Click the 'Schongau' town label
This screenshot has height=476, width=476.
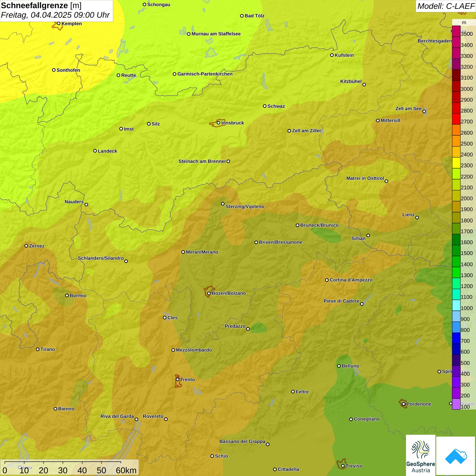[158, 4]
